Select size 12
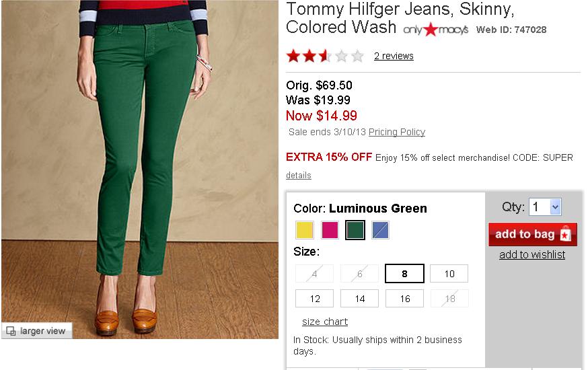This screenshot has width=588, height=370. (x=314, y=298)
